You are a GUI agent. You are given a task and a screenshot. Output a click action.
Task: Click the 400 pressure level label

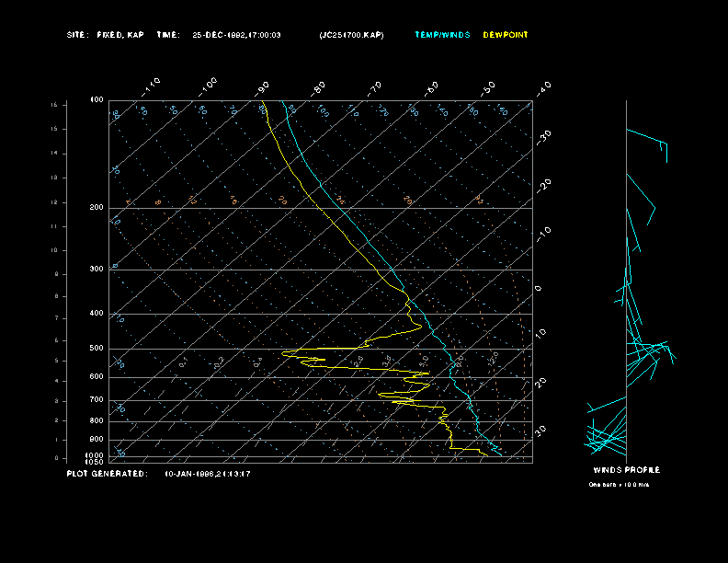(97, 314)
